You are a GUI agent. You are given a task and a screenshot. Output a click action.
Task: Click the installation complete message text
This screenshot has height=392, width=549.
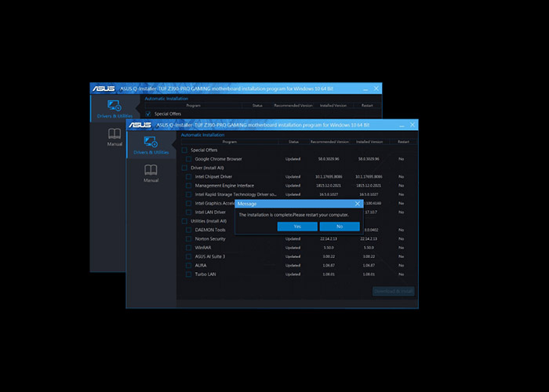click(294, 215)
